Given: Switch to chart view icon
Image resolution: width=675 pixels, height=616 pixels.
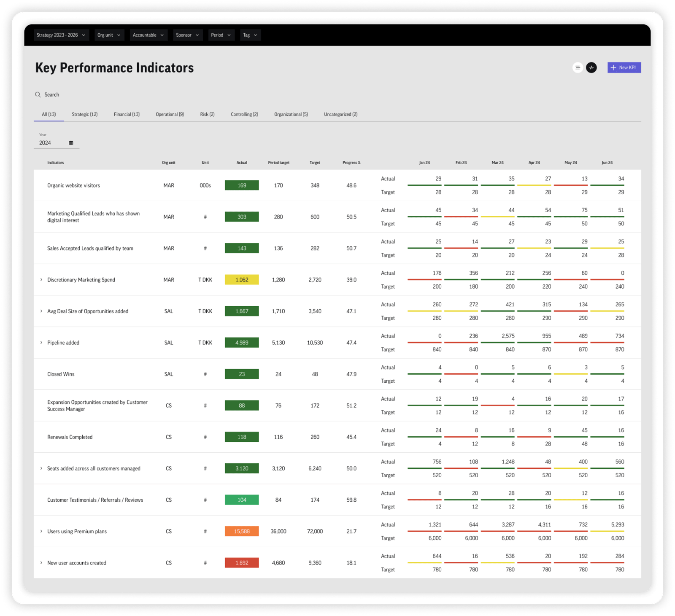Looking at the screenshot, I should click(x=591, y=68).
